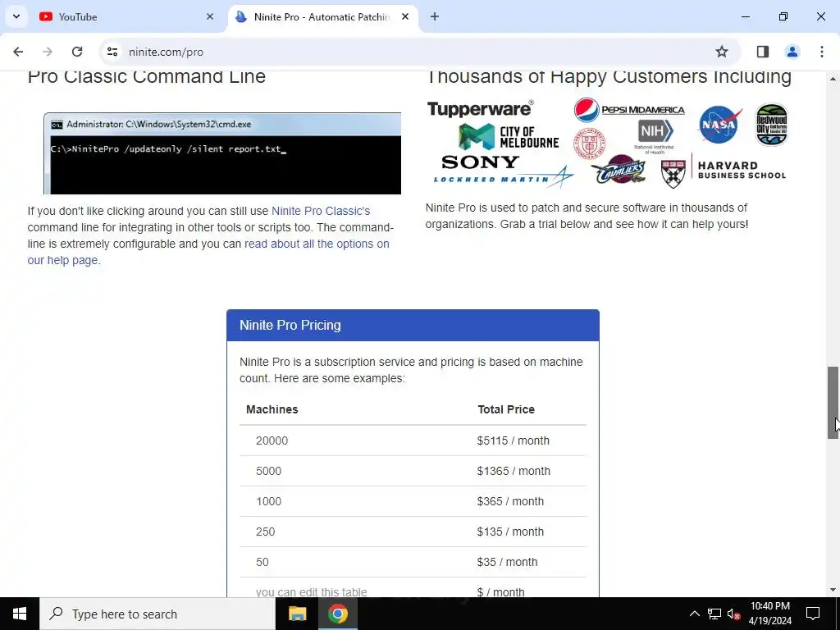Click the scrollbar up arrow
Viewport: 840px width, 630px height.
point(833,79)
